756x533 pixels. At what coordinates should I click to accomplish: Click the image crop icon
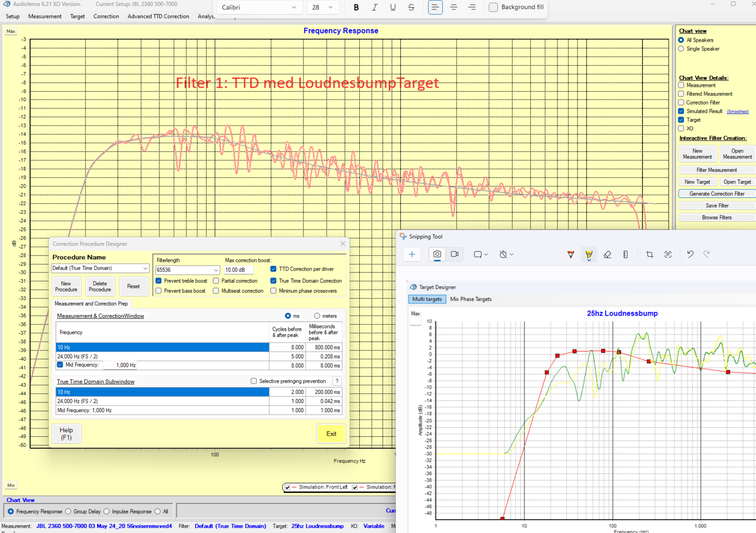(x=649, y=255)
